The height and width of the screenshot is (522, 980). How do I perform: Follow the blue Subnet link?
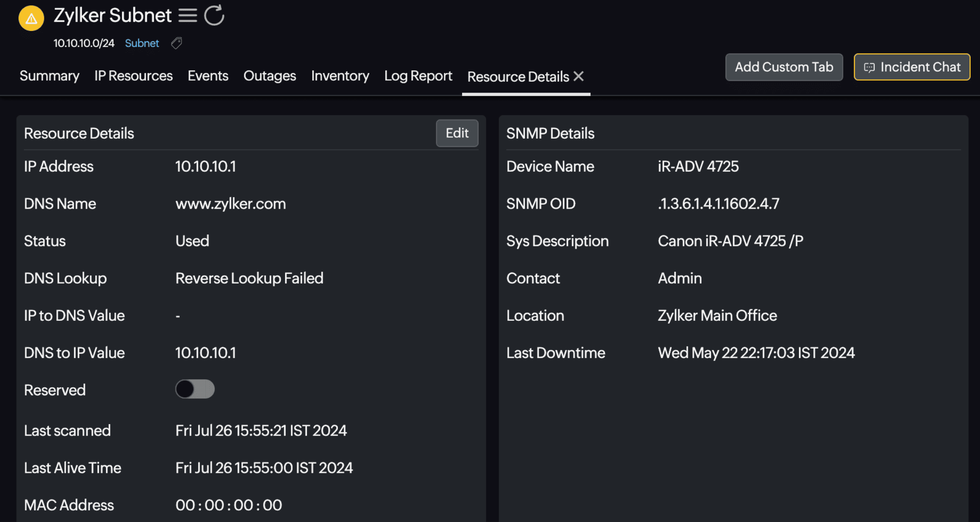[141, 43]
